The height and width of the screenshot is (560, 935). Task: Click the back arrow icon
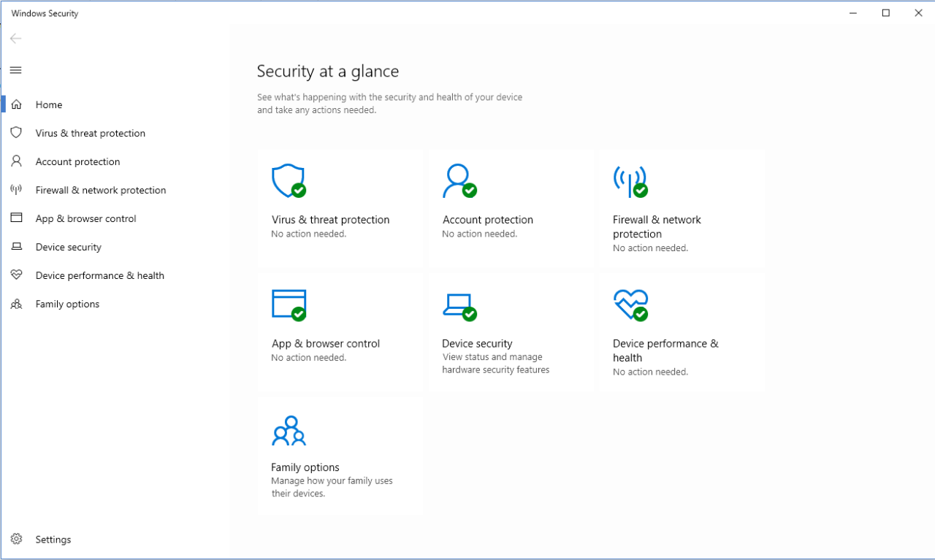(x=16, y=39)
